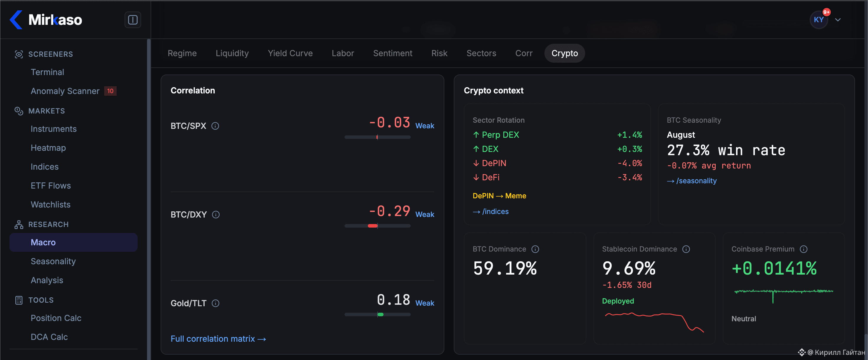
Task: Go to the Sectors tab
Action: [481, 53]
